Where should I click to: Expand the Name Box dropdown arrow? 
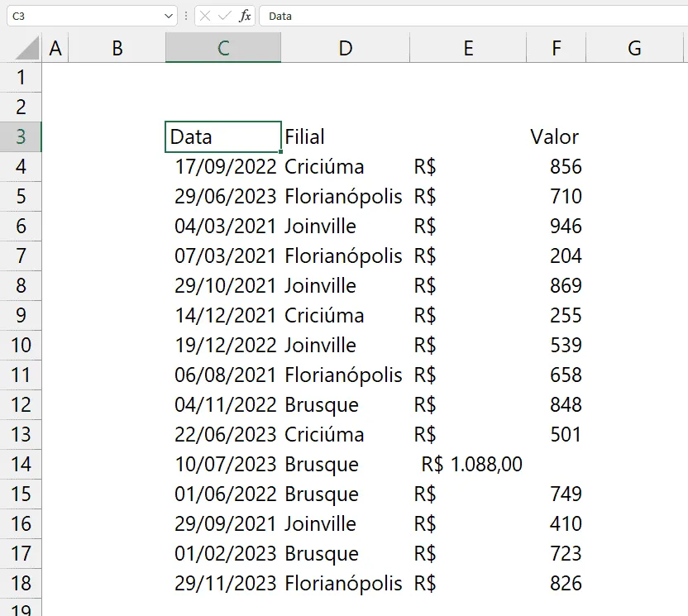tap(169, 17)
